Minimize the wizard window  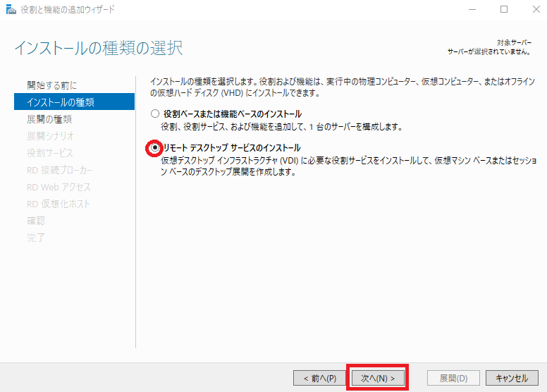472,9
